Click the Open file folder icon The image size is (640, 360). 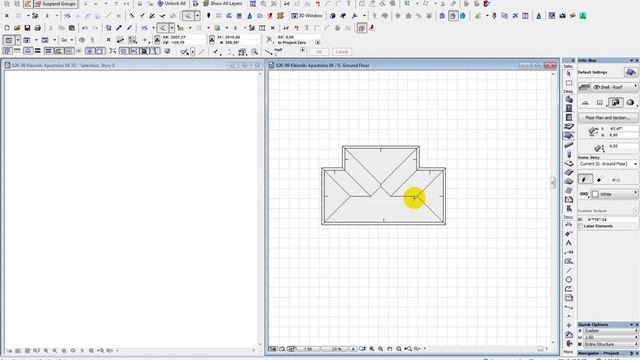[17, 28]
